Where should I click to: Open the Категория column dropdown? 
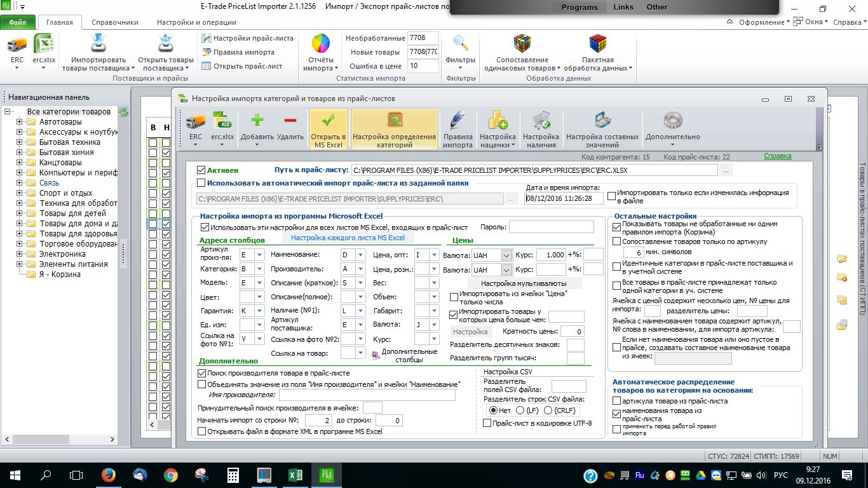[x=259, y=269]
